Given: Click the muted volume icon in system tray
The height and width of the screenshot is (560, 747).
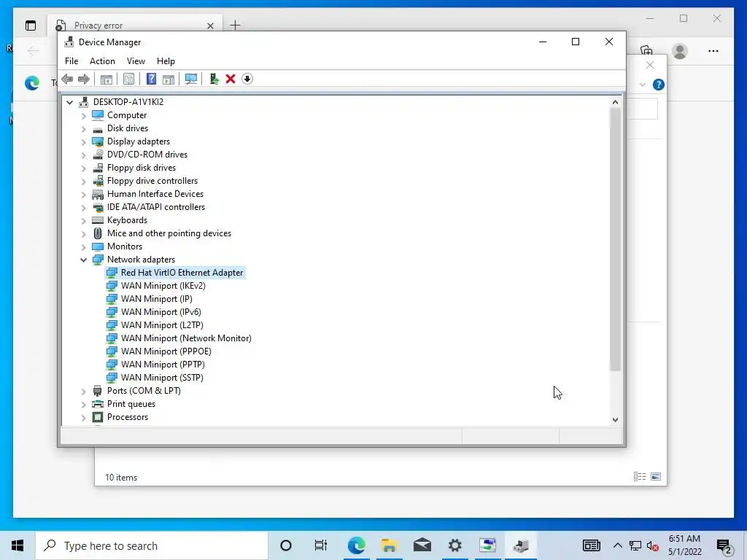Looking at the screenshot, I should (x=653, y=546).
